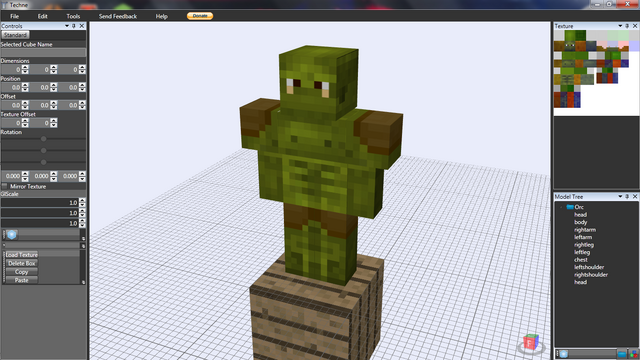640x360 pixels.
Task: Open the Model Tree panel options dropdown arrow
Action: 620,196
